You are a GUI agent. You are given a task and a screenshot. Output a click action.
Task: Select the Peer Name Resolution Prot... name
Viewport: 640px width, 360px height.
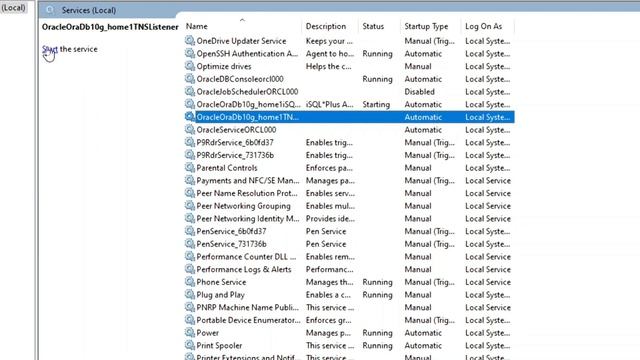(x=247, y=193)
